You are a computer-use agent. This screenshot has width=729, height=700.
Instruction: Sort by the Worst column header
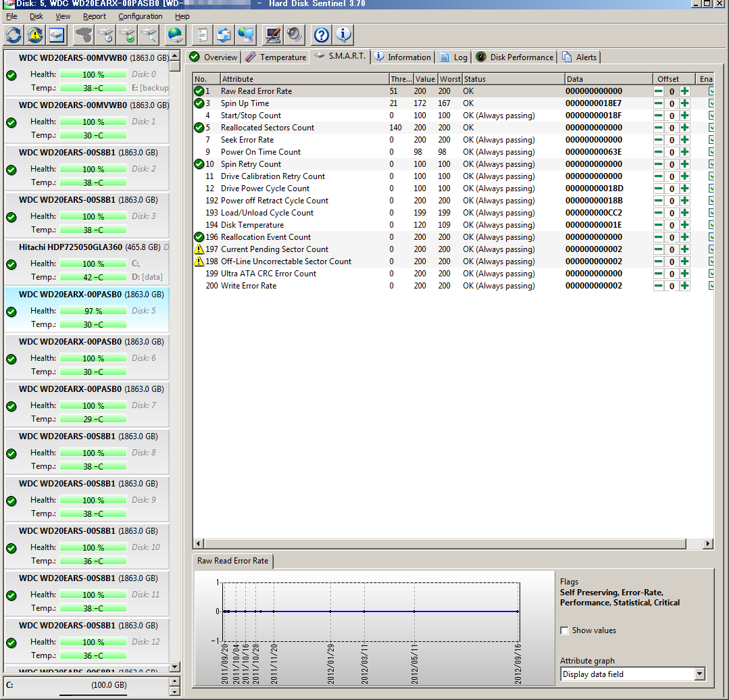pyautogui.click(x=450, y=79)
